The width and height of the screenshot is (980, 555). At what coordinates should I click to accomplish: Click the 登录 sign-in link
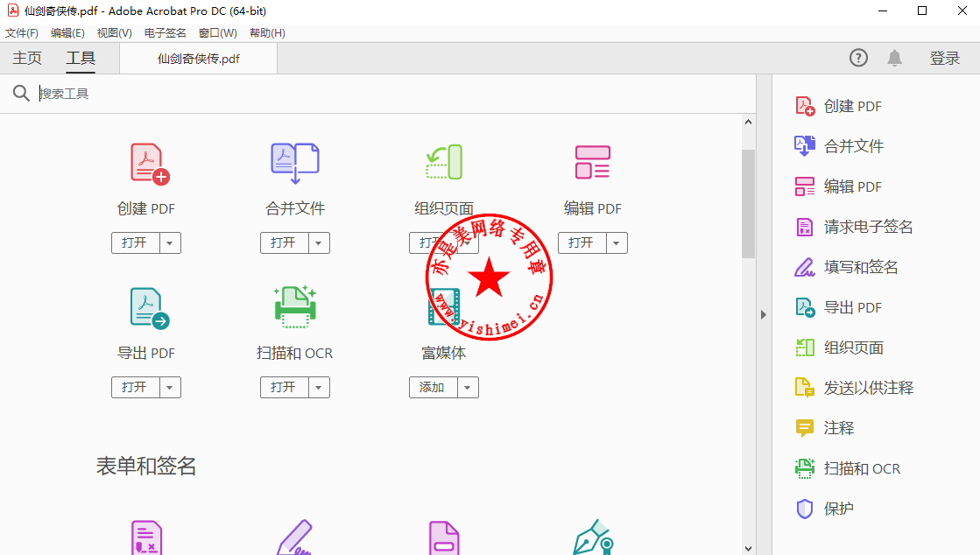pyautogui.click(x=944, y=58)
